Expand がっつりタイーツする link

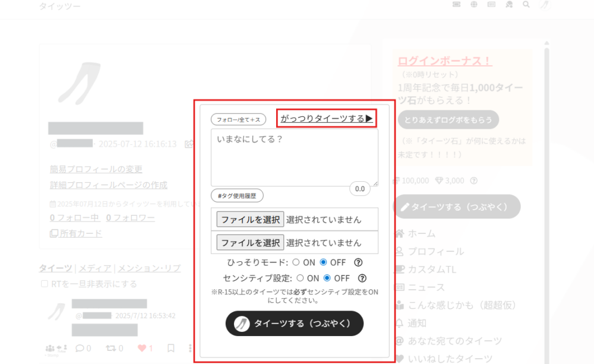click(x=326, y=119)
